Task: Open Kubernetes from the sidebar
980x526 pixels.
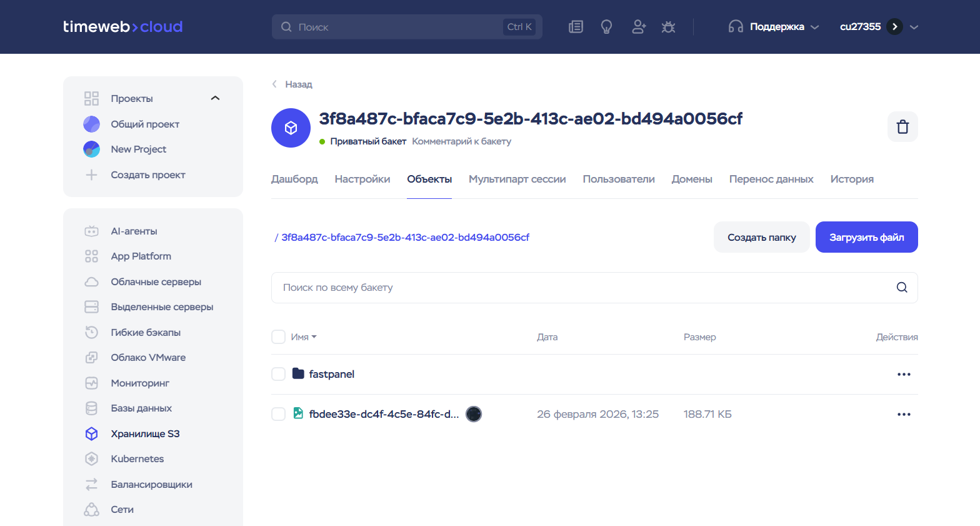Action: 137,459
